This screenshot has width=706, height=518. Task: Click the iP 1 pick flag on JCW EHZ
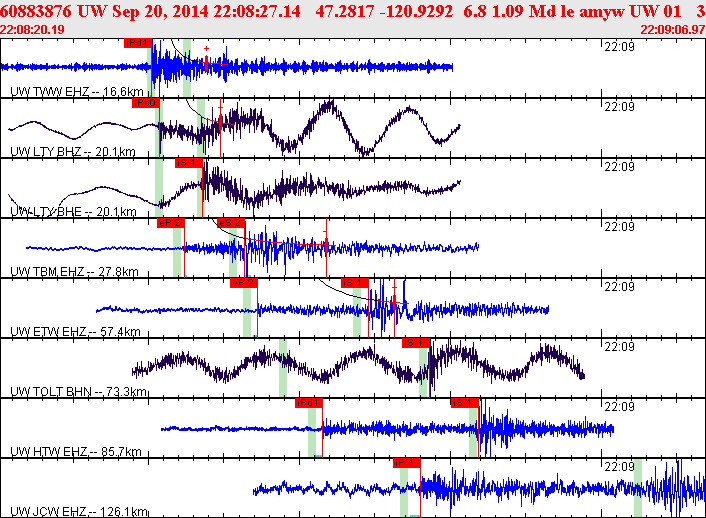click(407, 463)
